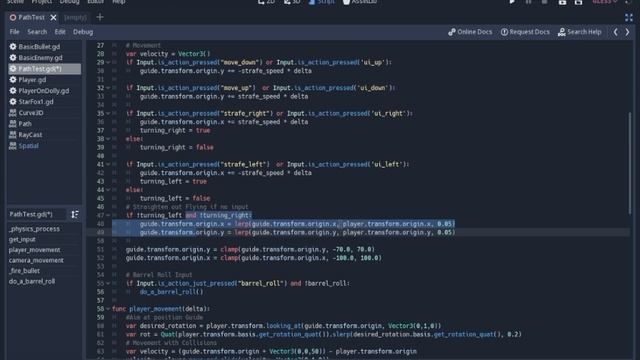
Task: Play a custom scene
Action: 578,2
